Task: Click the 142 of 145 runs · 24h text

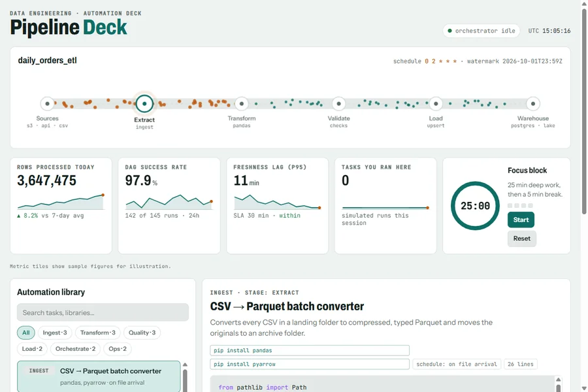Action: (162, 216)
